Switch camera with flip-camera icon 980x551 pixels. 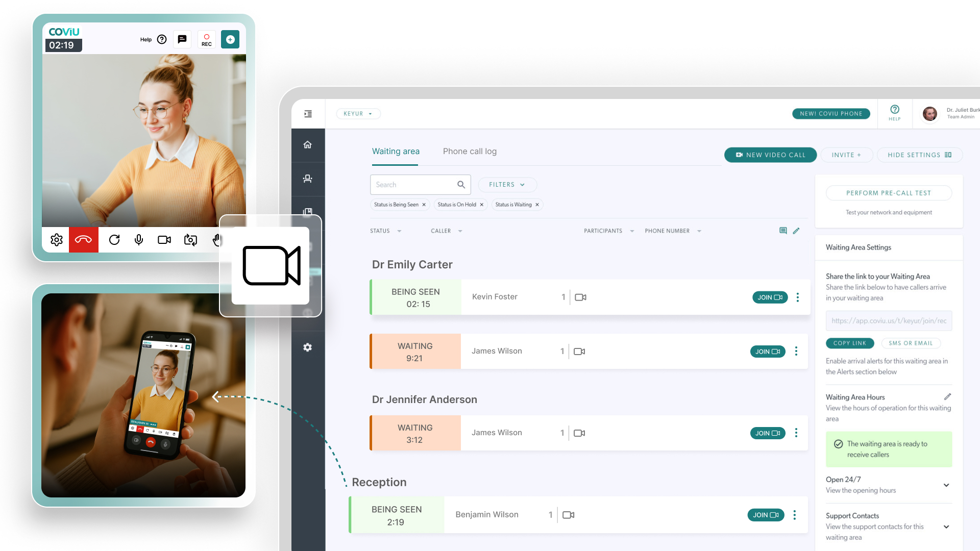190,240
